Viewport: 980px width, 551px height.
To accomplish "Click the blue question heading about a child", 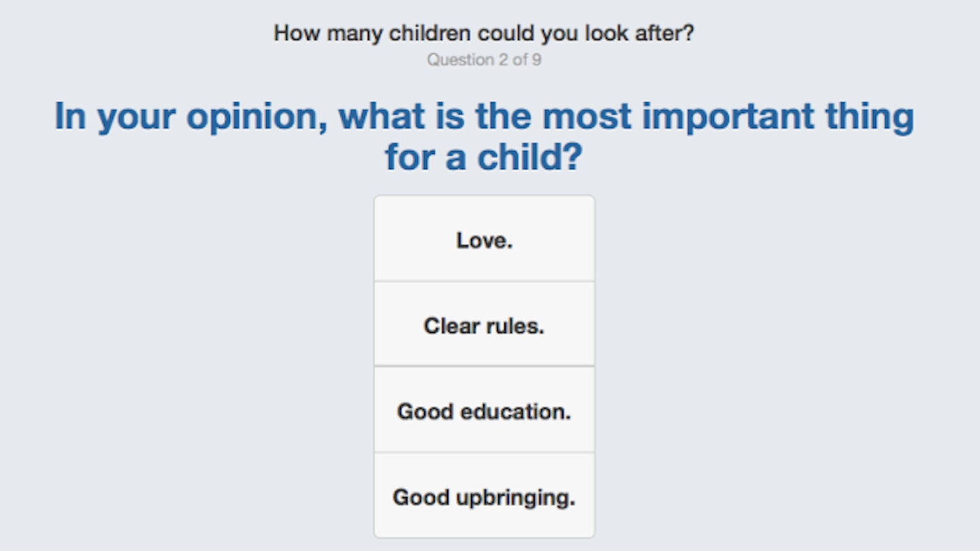I will [484, 136].
